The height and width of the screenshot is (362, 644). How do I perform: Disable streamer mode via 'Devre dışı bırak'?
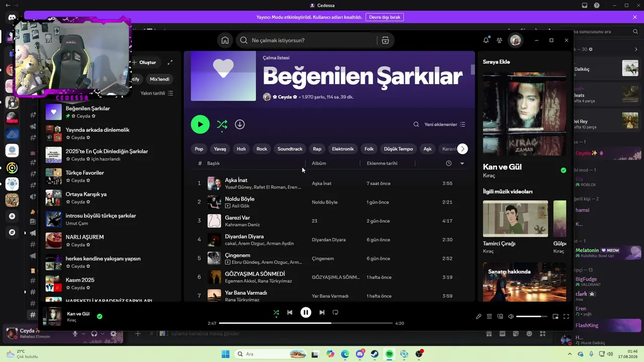tap(385, 17)
